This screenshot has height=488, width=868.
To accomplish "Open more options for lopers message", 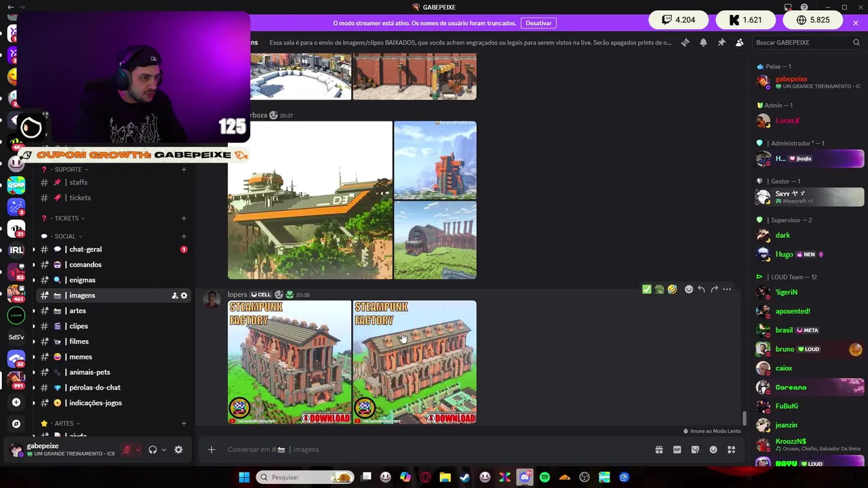I will pos(727,289).
